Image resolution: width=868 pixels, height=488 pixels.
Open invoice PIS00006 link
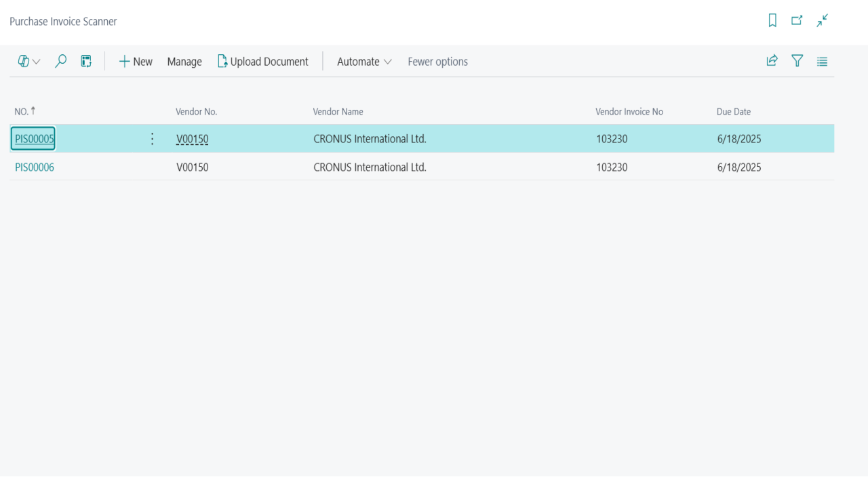(x=35, y=167)
